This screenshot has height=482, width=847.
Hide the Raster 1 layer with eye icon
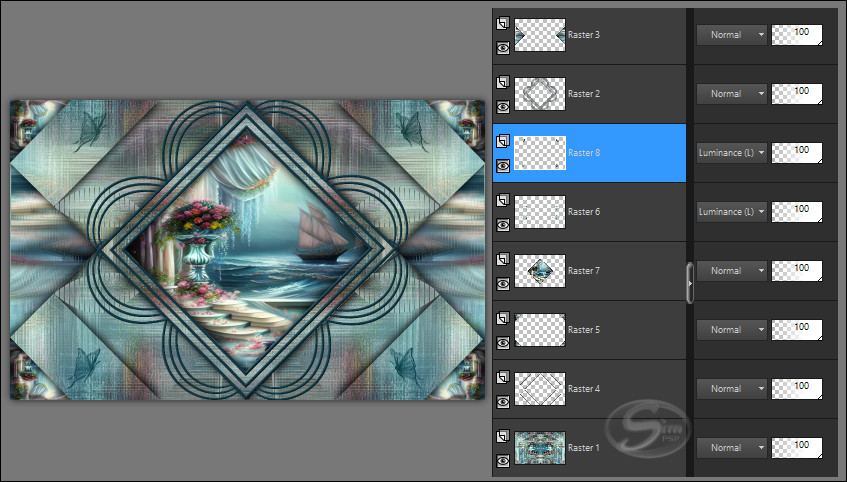tap(503, 459)
